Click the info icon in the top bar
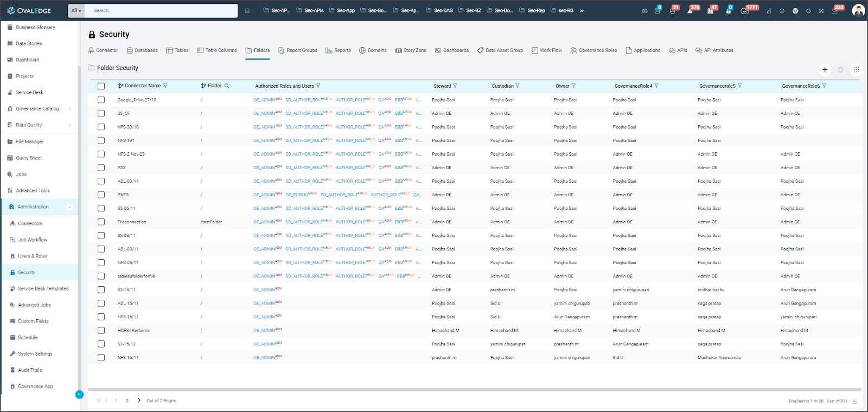 point(782,10)
